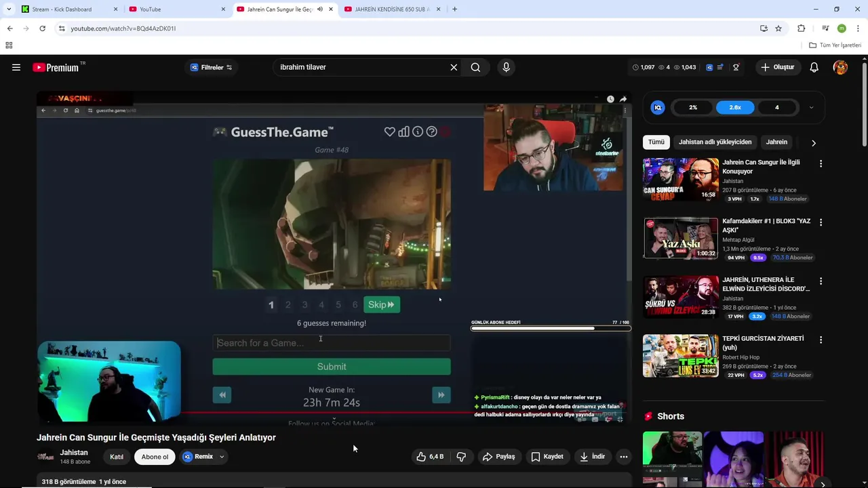The height and width of the screenshot is (488, 868).
Task: Open notifications bell
Action: pyautogui.click(x=814, y=67)
